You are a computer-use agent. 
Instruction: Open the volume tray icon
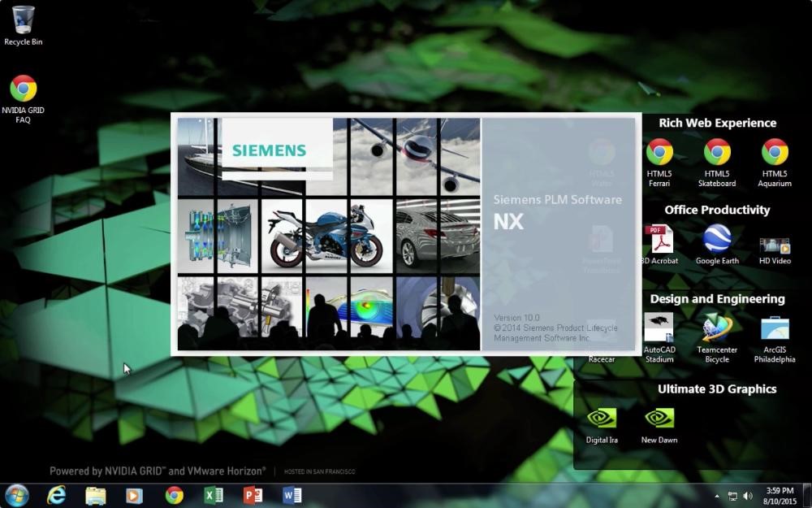pyautogui.click(x=748, y=497)
